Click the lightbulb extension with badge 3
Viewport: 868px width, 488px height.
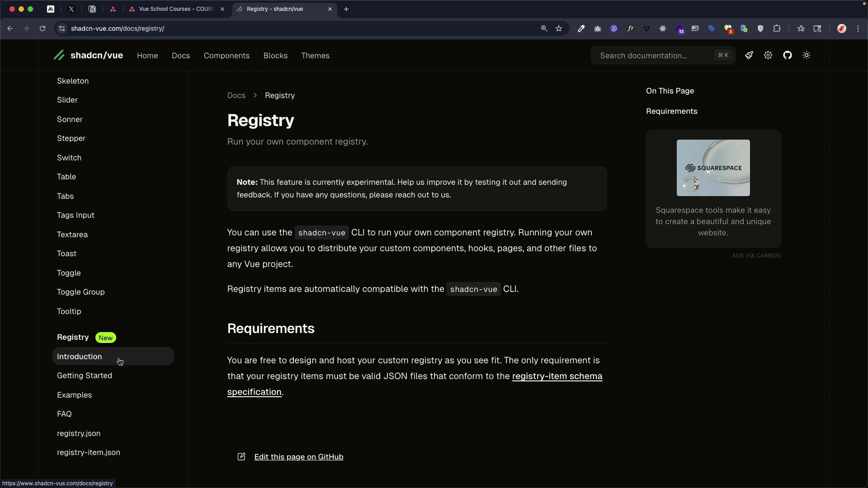tap(728, 29)
